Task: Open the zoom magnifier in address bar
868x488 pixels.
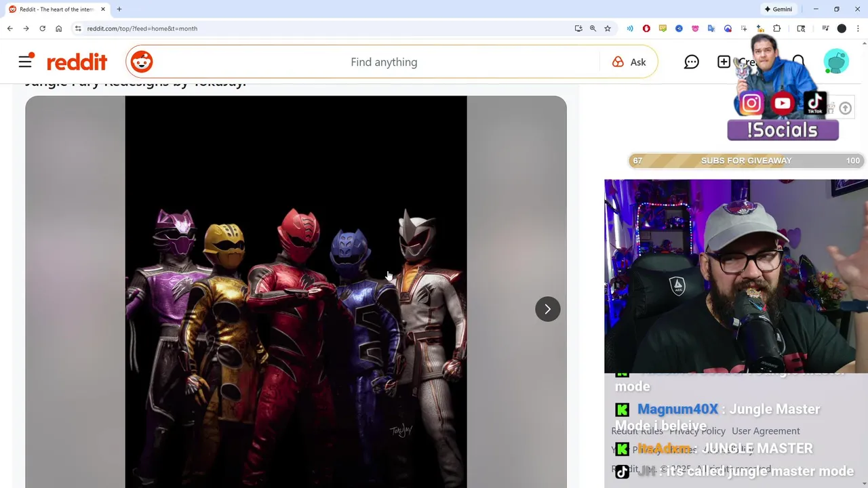Action: [x=593, y=28]
